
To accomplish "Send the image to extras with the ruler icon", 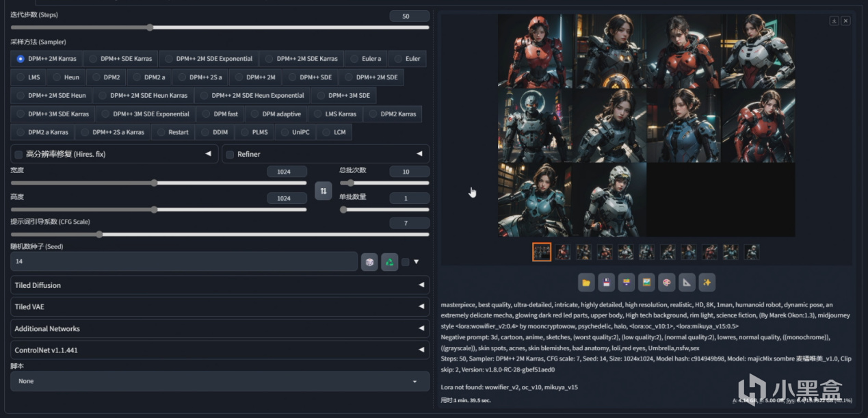I will click(687, 282).
